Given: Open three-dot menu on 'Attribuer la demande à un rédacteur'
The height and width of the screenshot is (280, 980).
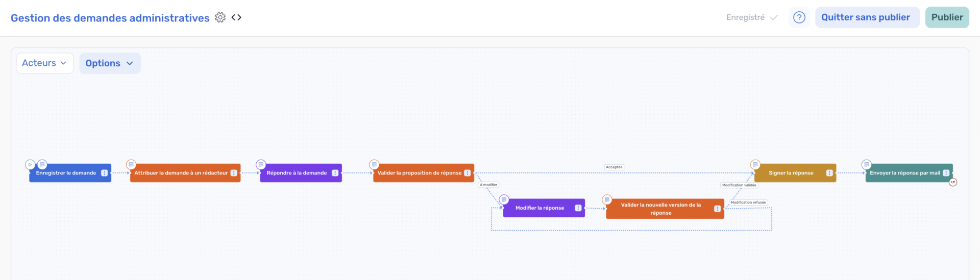Looking at the screenshot, I should (x=234, y=173).
